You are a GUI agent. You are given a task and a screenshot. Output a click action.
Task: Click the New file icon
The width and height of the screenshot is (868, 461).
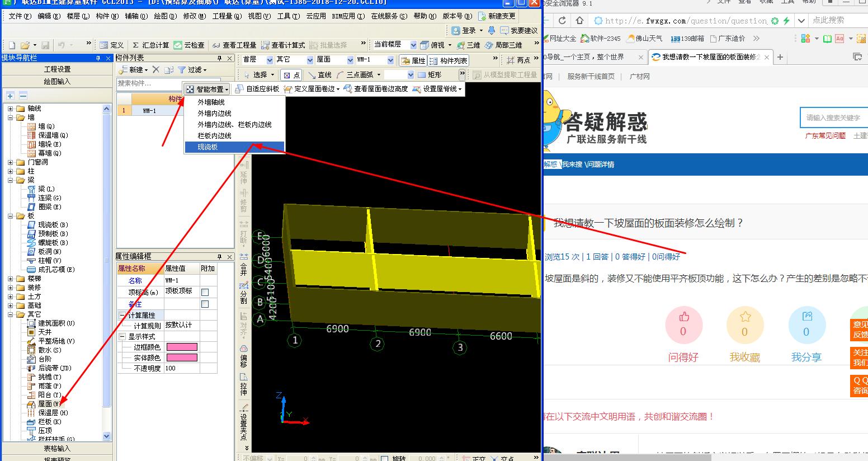click(12, 45)
